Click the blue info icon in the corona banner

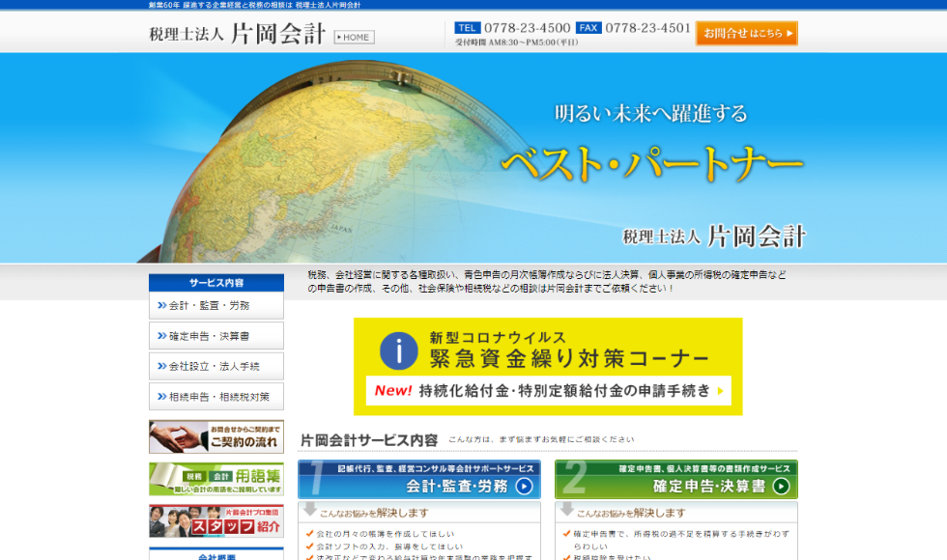point(398,350)
